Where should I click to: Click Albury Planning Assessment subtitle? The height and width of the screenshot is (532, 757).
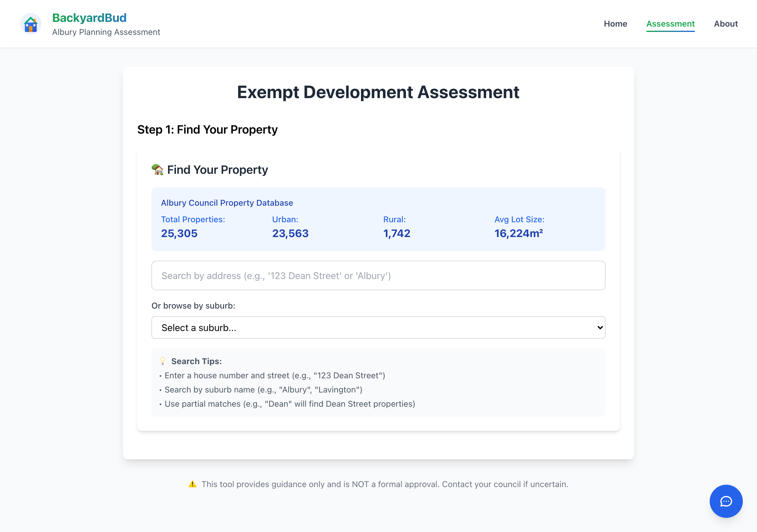(x=106, y=32)
